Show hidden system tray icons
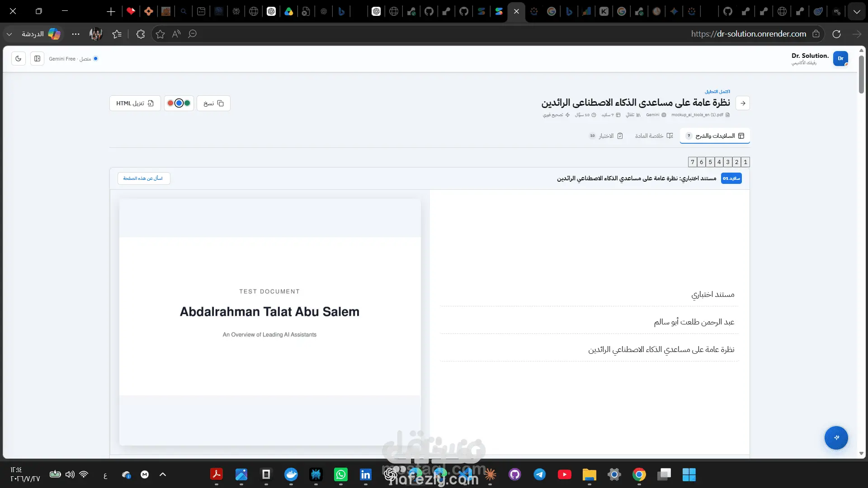 pyautogui.click(x=163, y=474)
